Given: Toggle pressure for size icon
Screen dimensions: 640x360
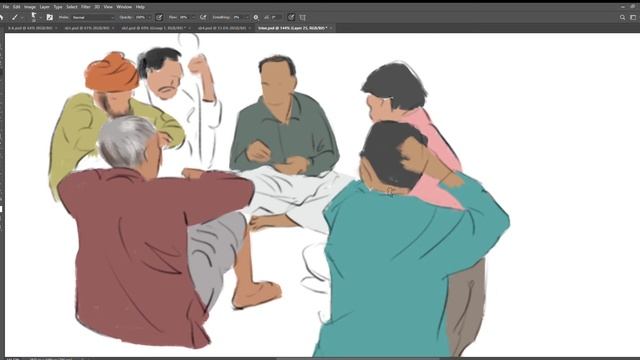Looking at the screenshot, I should coord(291,17).
